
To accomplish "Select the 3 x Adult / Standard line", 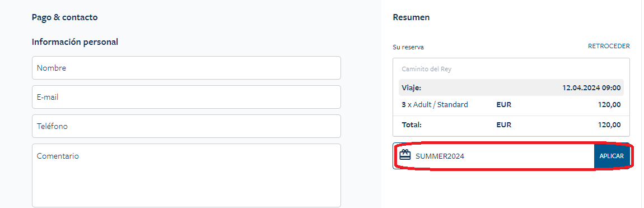I will pyautogui.click(x=435, y=104).
